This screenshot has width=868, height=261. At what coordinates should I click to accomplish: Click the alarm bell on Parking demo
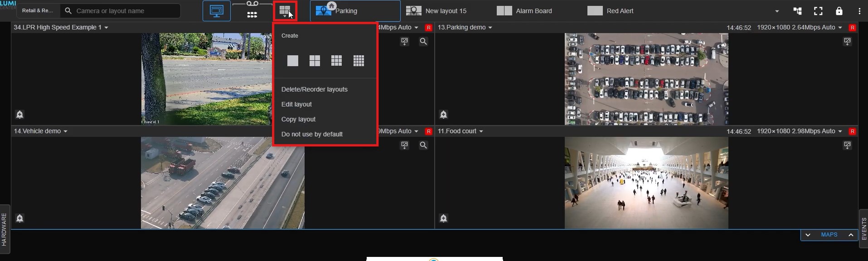[444, 115]
